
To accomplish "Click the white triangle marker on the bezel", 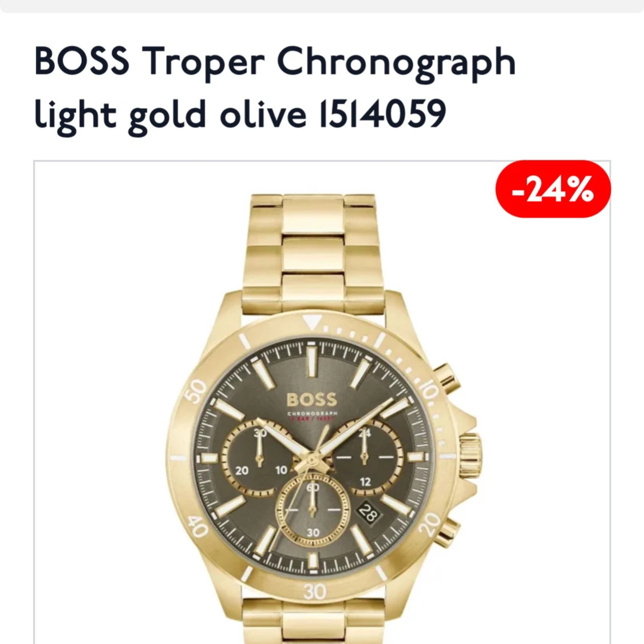I will point(313,322).
